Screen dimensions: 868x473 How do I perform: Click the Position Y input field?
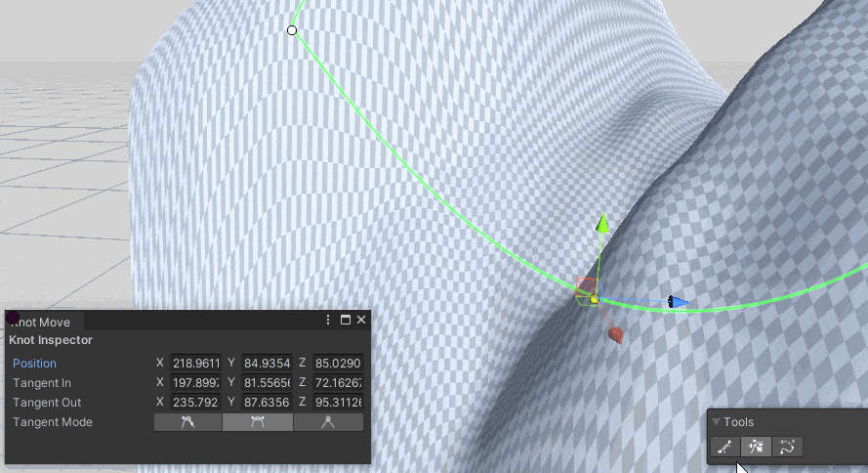(267, 364)
